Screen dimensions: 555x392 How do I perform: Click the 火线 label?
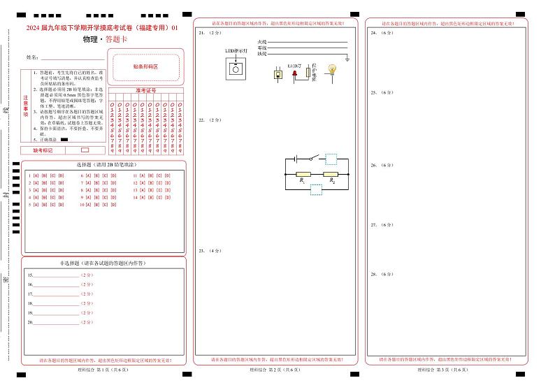pyautogui.click(x=262, y=42)
